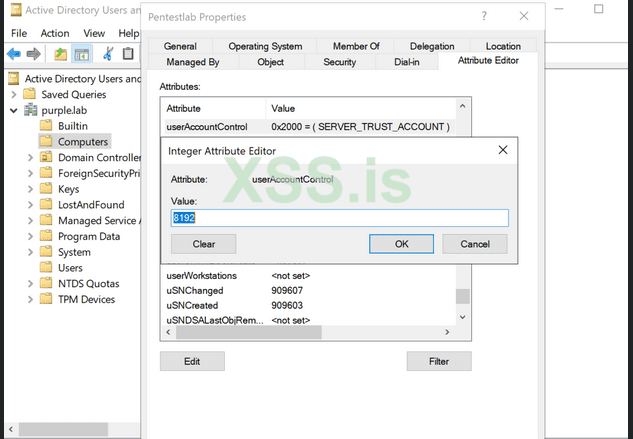
Task: Select the Attribute Editor tab
Action: (488, 61)
